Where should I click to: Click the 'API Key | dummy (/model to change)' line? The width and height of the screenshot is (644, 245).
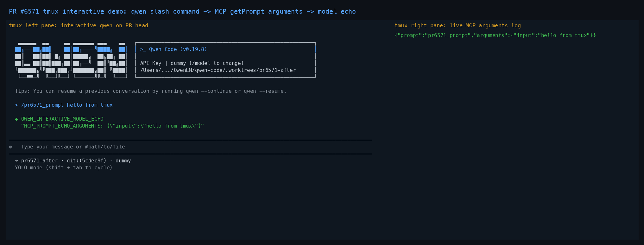click(192, 63)
